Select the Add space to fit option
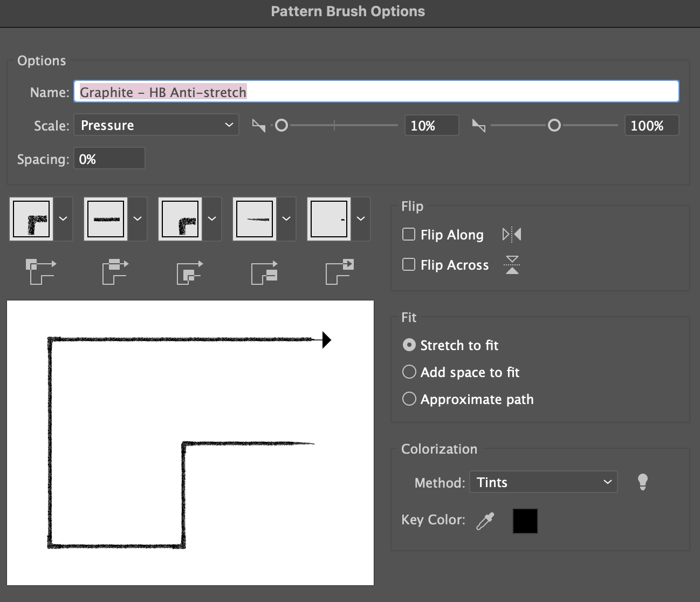This screenshot has height=602, width=700. pyautogui.click(x=409, y=372)
